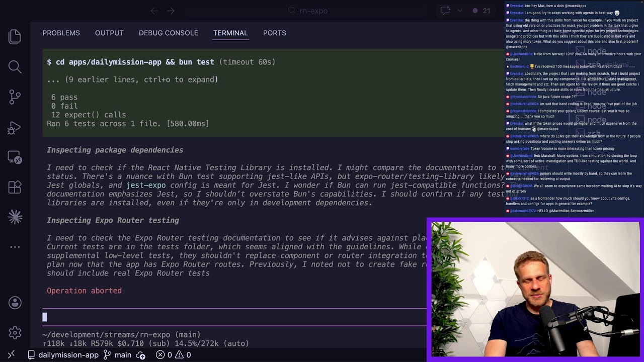This screenshot has width=644, height=362.
Task: Click the '6 pass' test result line
Action: coord(64,97)
